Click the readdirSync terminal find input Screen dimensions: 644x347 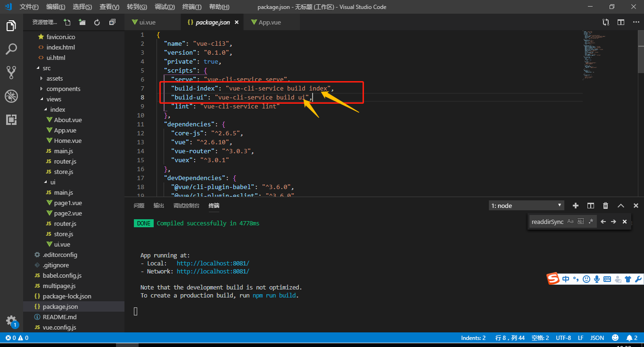[x=547, y=222]
